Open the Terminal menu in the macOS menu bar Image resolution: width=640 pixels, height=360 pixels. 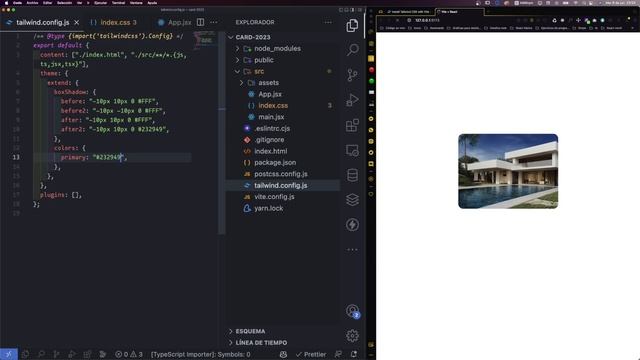pyautogui.click(x=118, y=2)
